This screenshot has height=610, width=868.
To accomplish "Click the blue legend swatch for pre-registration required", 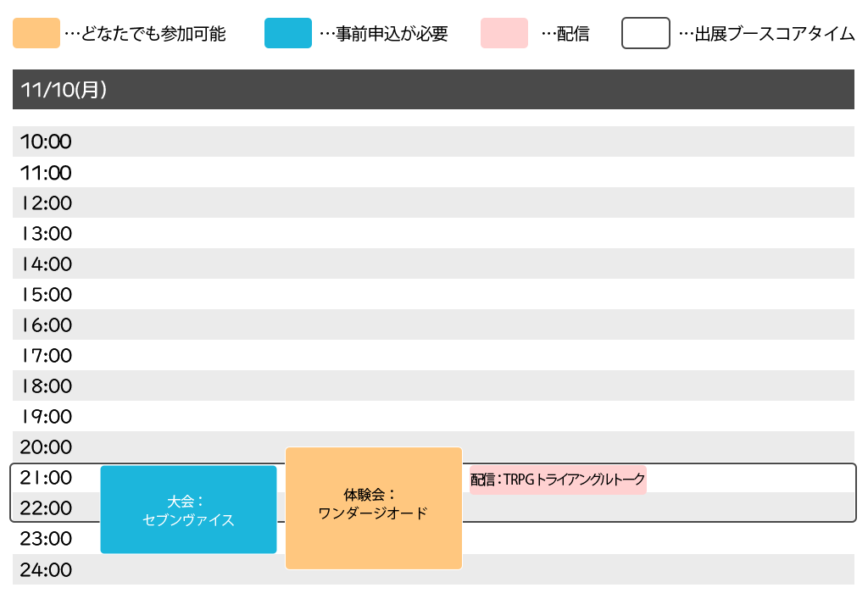I will tap(287, 34).
